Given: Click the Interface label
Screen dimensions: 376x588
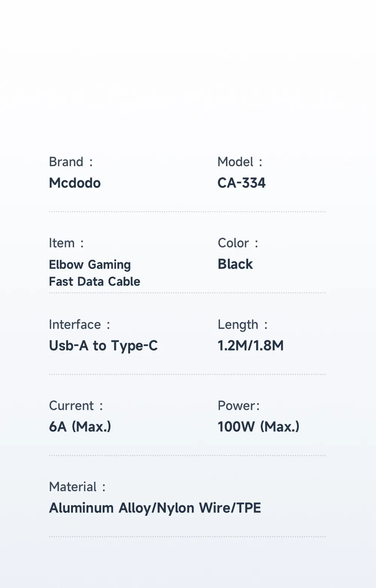Looking at the screenshot, I should [79, 325].
